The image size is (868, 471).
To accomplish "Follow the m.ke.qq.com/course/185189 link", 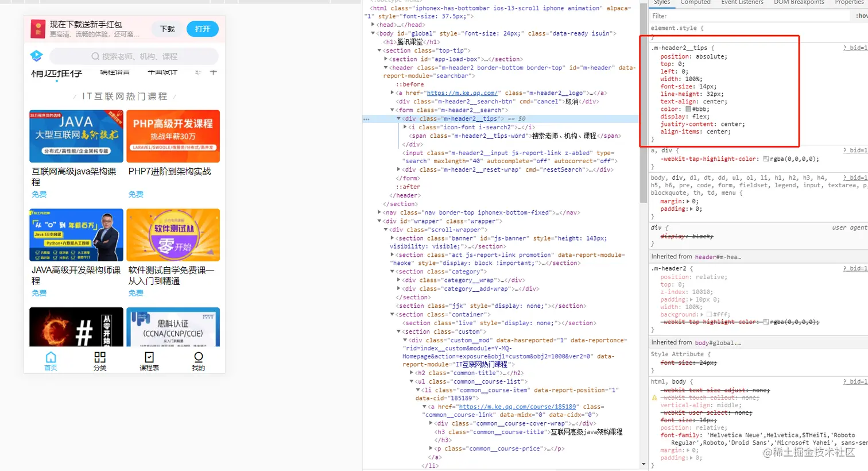I will [517, 407].
